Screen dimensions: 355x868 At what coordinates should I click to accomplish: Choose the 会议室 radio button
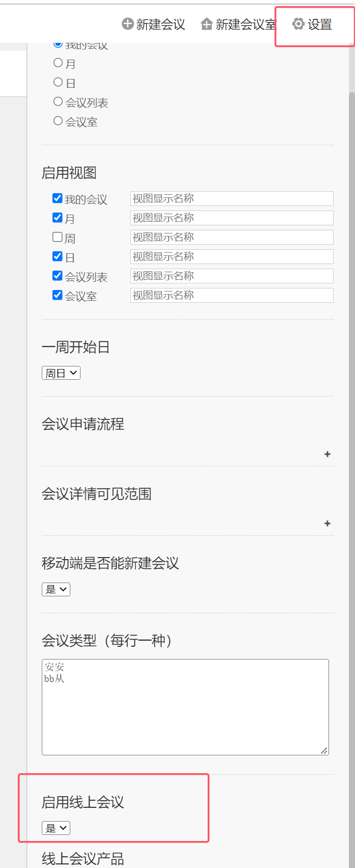tap(58, 121)
